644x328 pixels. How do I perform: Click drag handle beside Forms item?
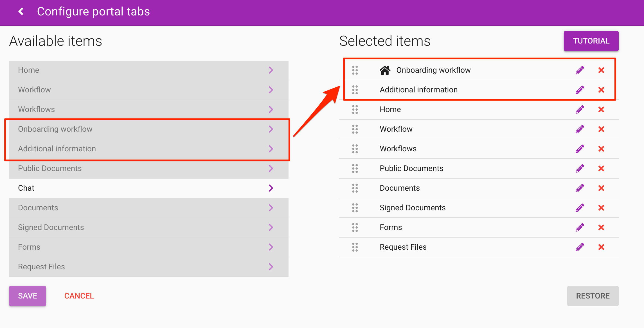(x=355, y=227)
